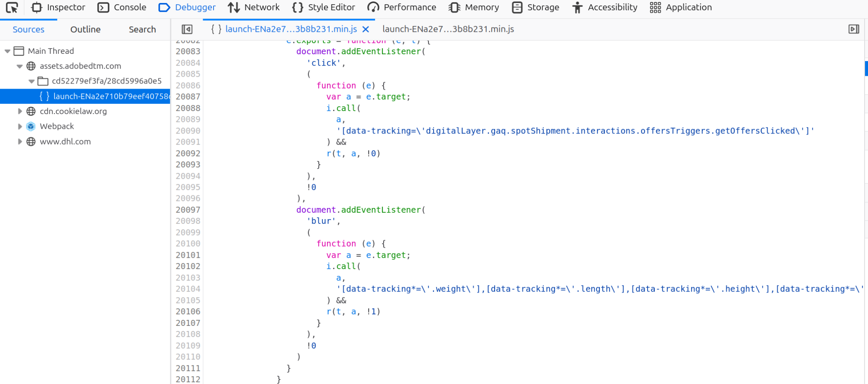Toggle the right breakpoints pane icon
This screenshot has height=384, width=868.
tap(853, 29)
